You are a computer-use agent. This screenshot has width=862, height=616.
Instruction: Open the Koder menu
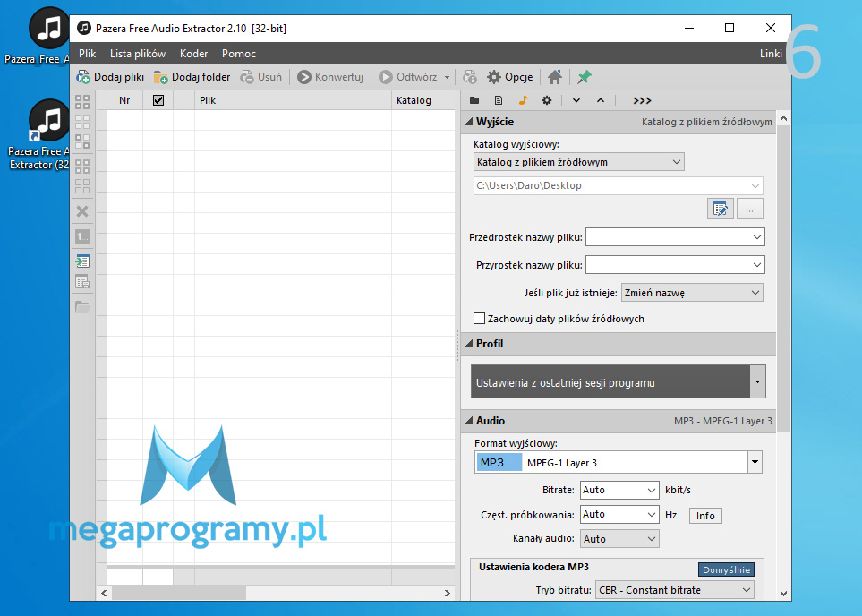(193, 54)
